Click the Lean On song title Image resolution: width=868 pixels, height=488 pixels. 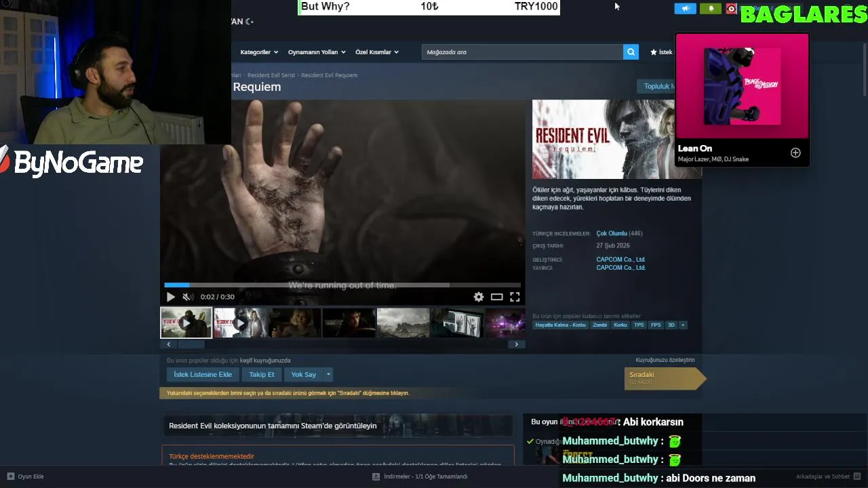tap(695, 148)
